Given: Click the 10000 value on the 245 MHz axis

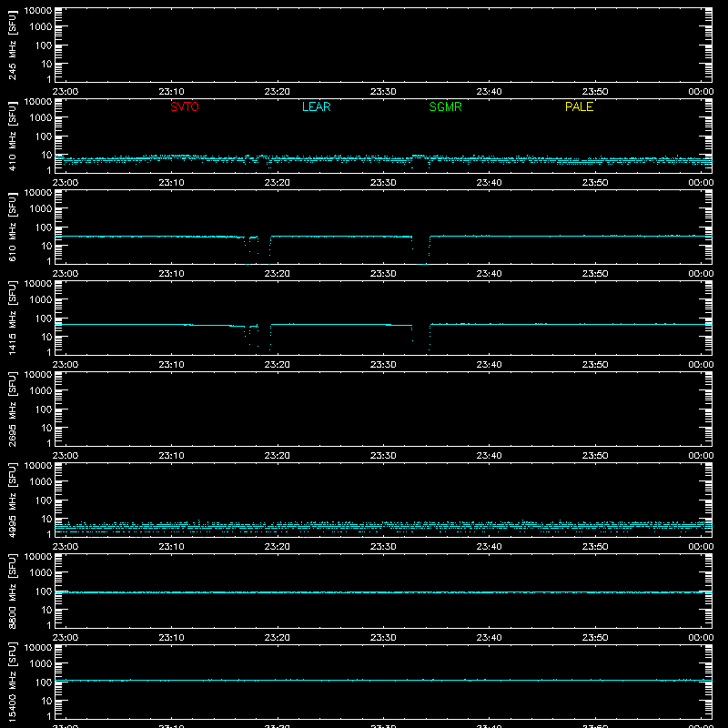Looking at the screenshot, I should [x=38, y=11].
